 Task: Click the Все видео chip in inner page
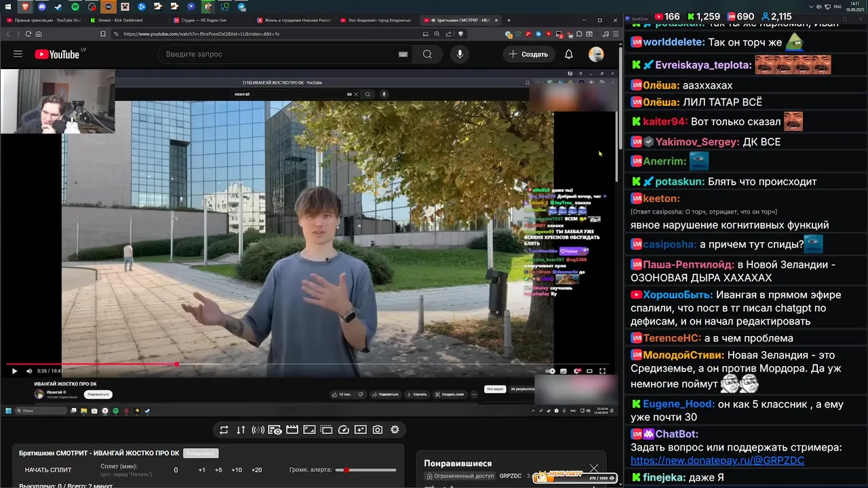click(495, 389)
